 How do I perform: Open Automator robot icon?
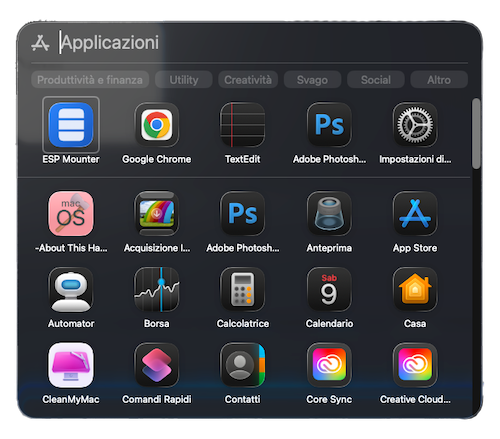click(x=71, y=289)
